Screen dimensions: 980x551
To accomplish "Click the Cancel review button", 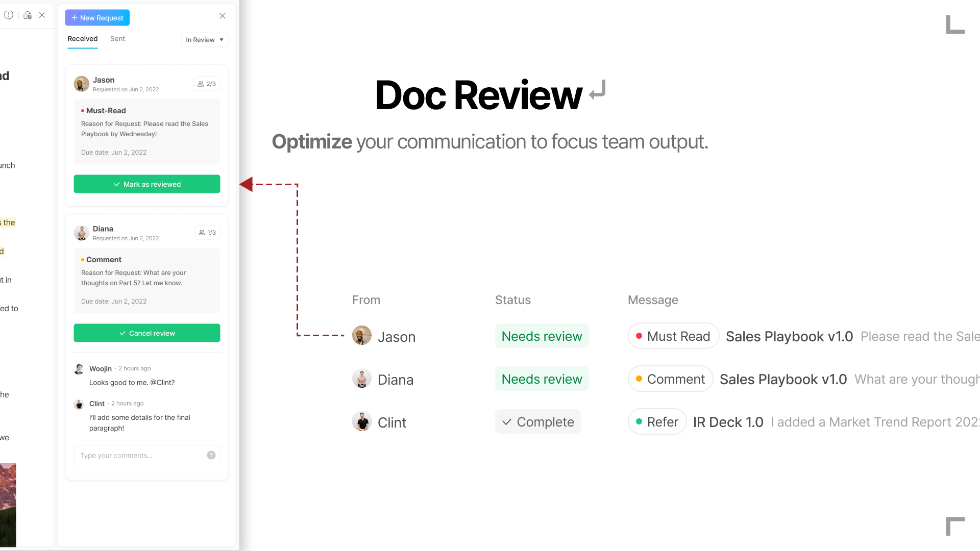I will pyautogui.click(x=147, y=333).
